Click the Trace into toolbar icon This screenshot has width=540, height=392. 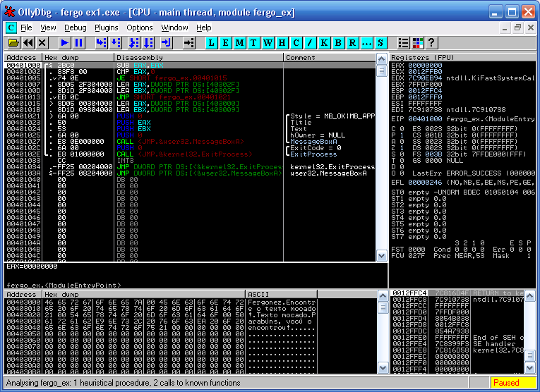pyautogui.click(x=133, y=43)
